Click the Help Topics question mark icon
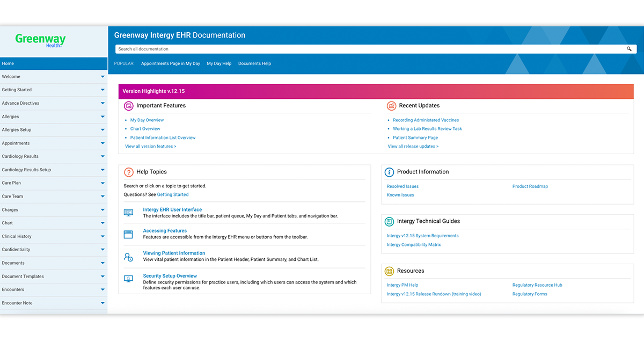 pyautogui.click(x=129, y=172)
